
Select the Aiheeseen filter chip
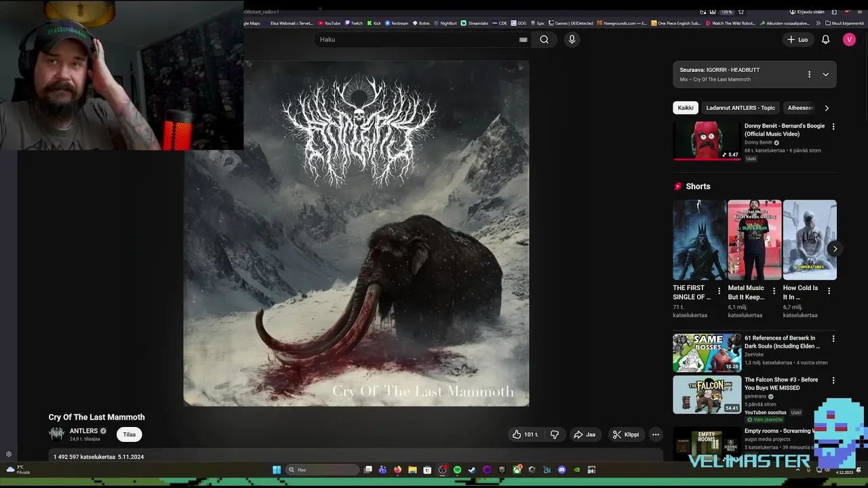coord(800,108)
